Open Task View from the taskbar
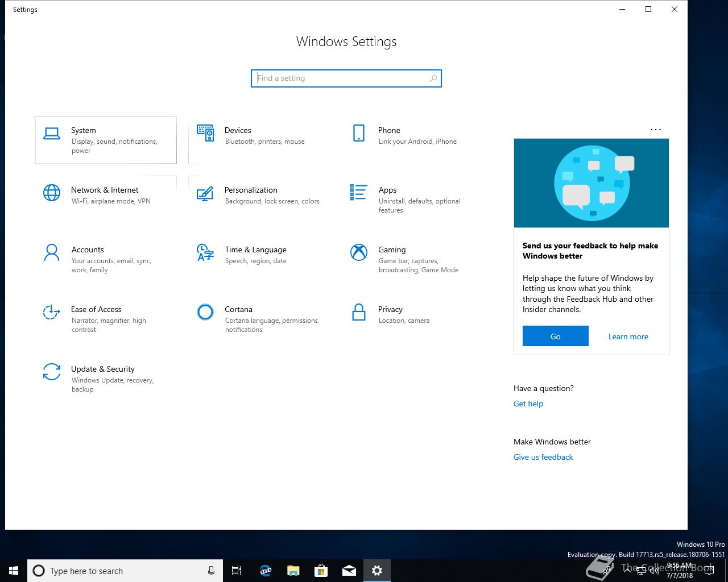The width and height of the screenshot is (728, 582). pyautogui.click(x=237, y=571)
